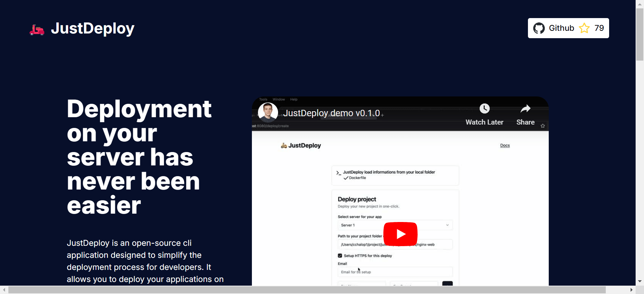Screen dimensions: 644x294
Task: Click the Share arrow icon
Action: (x=525, y=108)
